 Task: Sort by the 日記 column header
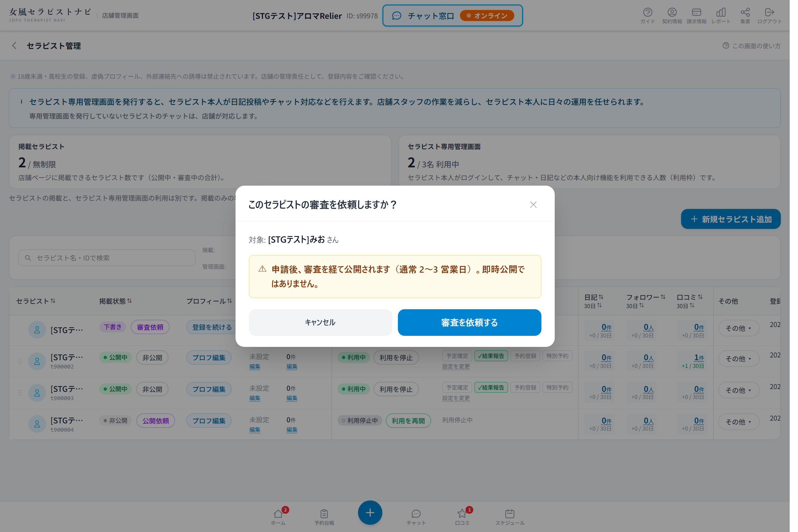tap(594, 297)
